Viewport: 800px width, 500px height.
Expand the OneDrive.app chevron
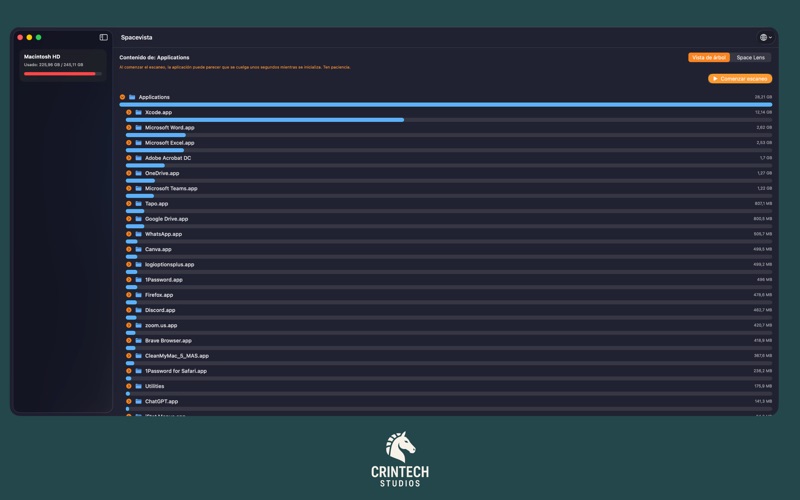tap(129, 173)
